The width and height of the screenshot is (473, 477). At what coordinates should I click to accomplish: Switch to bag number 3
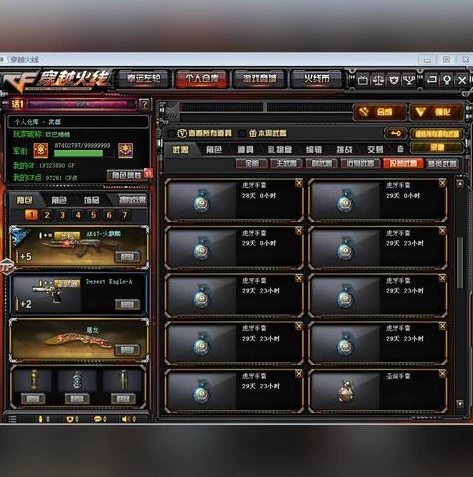[x=62, y=215]
